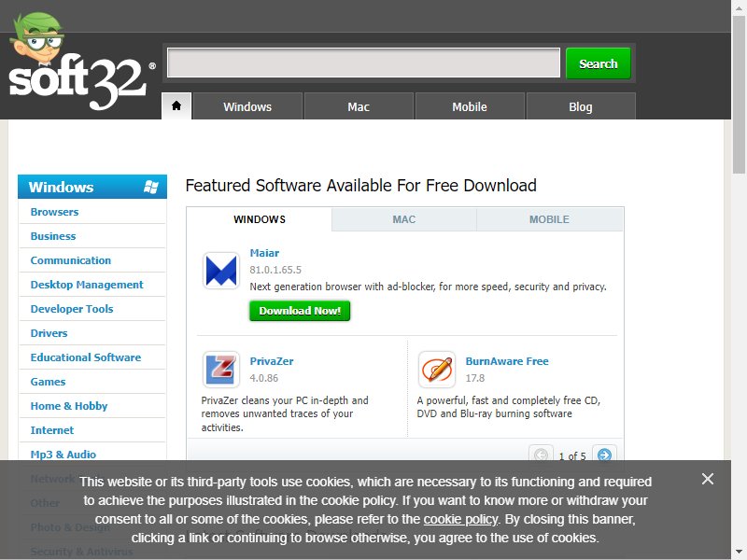Screen dimensions: 747x560
Task: Go to next featured page arrow
Action: 604,455
